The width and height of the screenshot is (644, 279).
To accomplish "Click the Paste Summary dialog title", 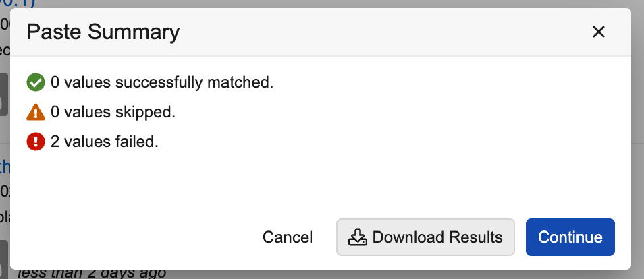I will 103,32.
